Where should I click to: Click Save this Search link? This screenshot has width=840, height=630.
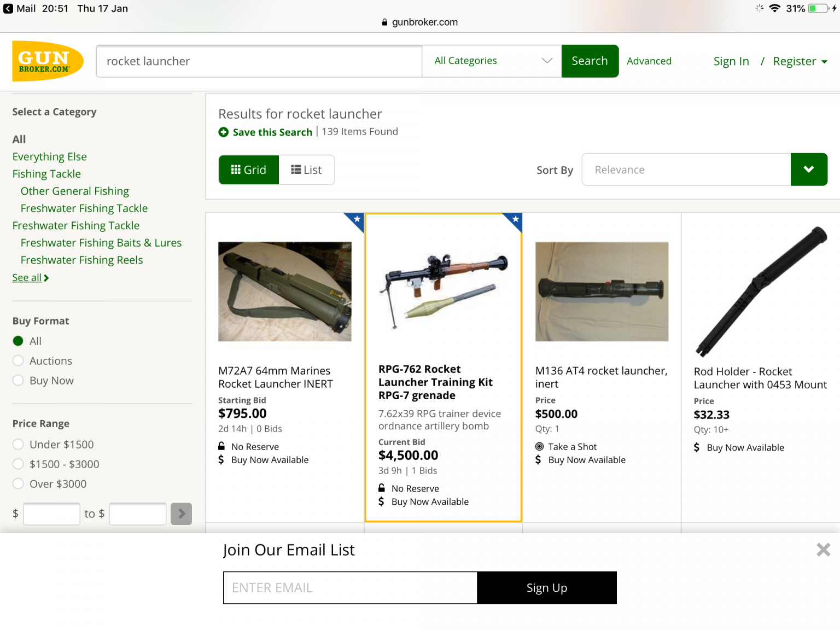(272, 132)
